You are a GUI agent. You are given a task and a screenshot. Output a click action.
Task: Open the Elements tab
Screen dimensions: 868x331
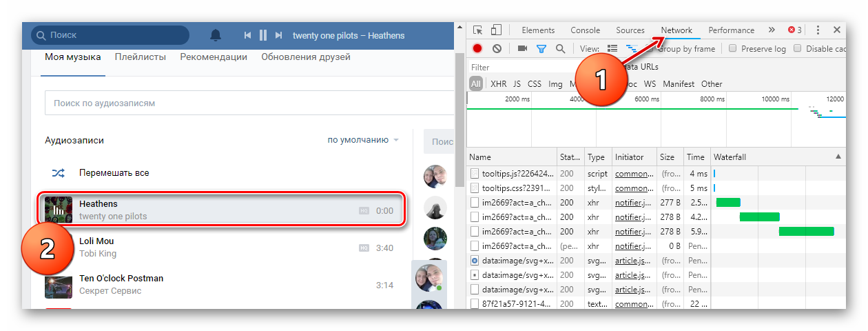pos(538,30)
